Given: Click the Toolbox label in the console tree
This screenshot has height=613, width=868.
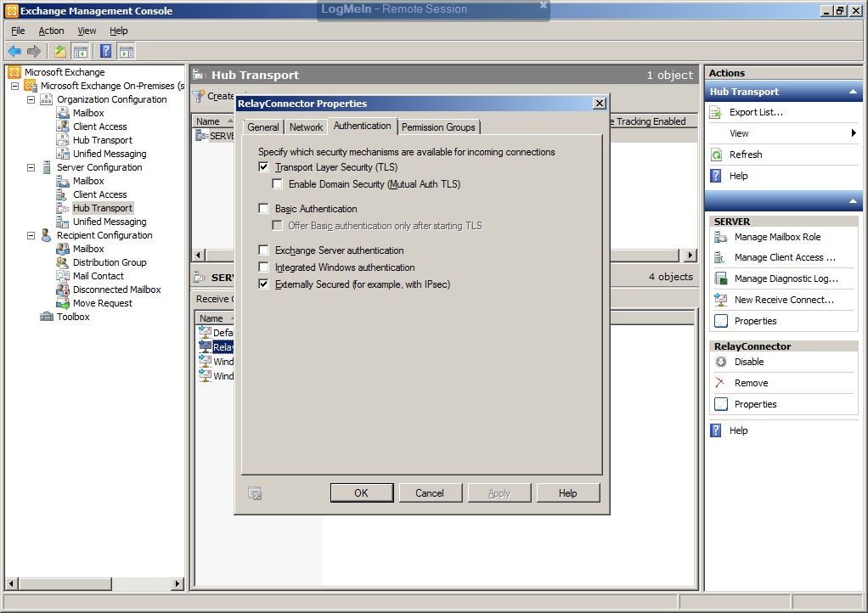Looking at the screenshot, I should coord(73,317).
